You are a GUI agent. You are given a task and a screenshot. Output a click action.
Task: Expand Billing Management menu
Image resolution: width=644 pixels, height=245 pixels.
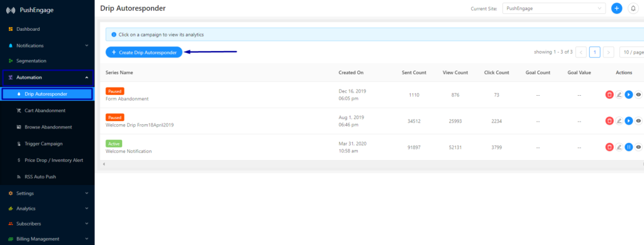click(47, 239)
